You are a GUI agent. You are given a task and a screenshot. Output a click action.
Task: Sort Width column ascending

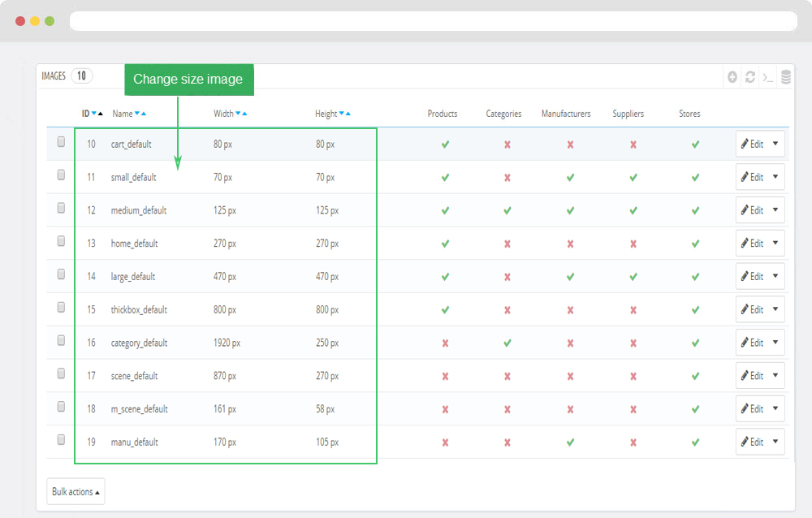click(x=244, y=114)
